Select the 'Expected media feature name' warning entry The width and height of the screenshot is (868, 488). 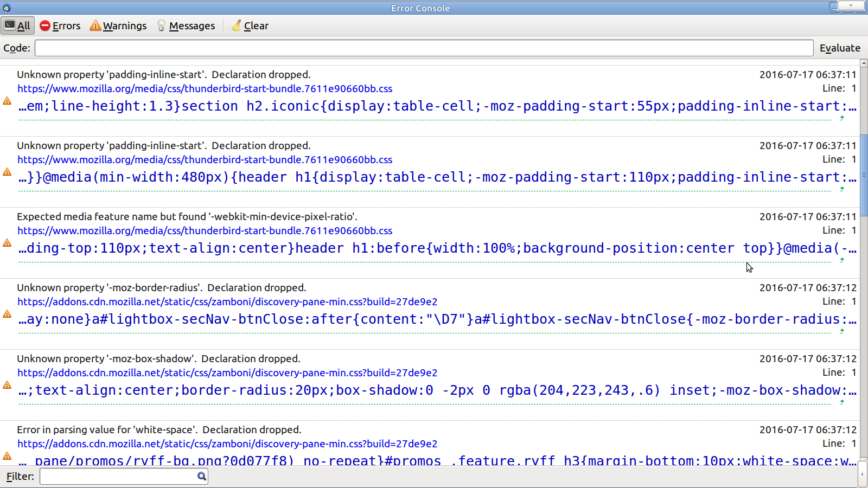click(187, 217)
